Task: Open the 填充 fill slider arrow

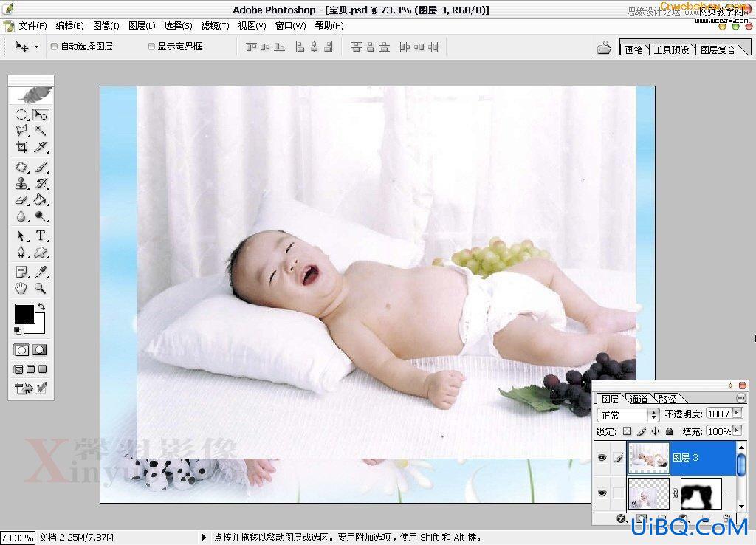Action: coord(737,431)
